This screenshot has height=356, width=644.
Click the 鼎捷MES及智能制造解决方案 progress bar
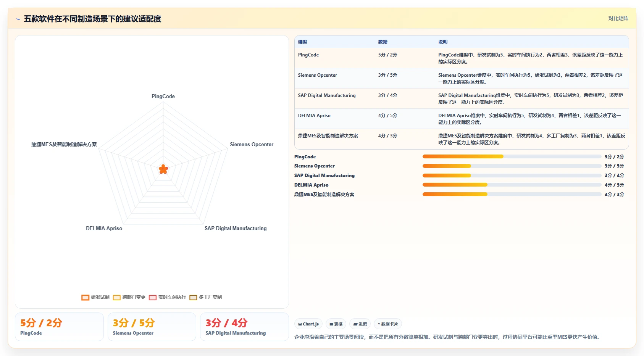click(x=512, y=194)
